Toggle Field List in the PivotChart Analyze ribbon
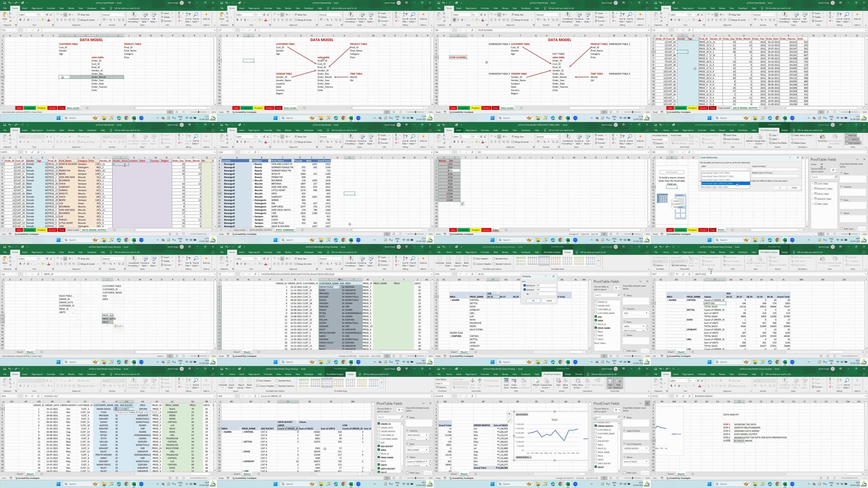868x488 pixels. tap(610, 383)
